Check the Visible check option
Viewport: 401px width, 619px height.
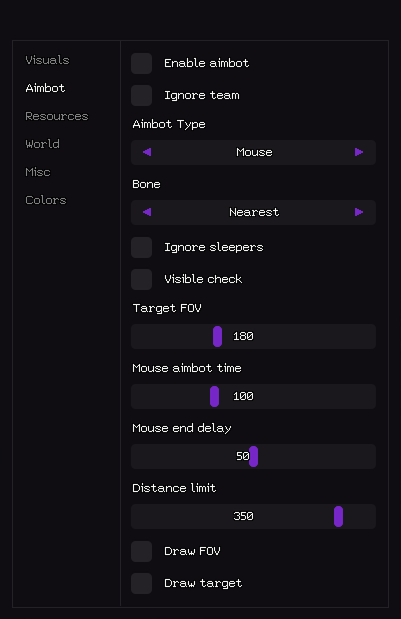142,279
